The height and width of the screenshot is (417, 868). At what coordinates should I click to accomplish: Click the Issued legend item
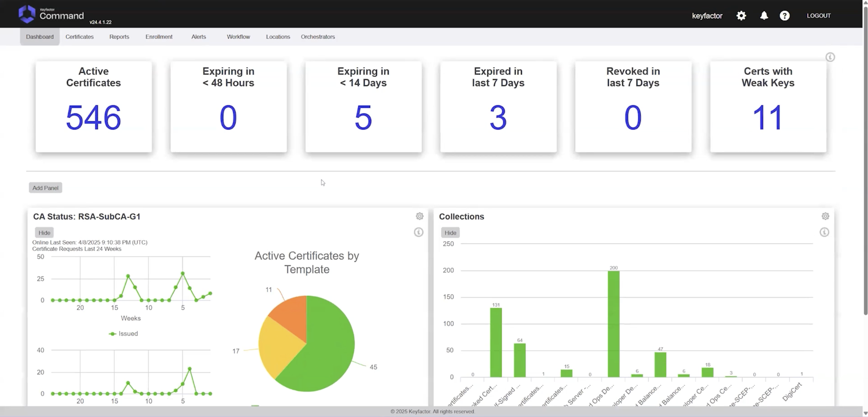[124, 333]
